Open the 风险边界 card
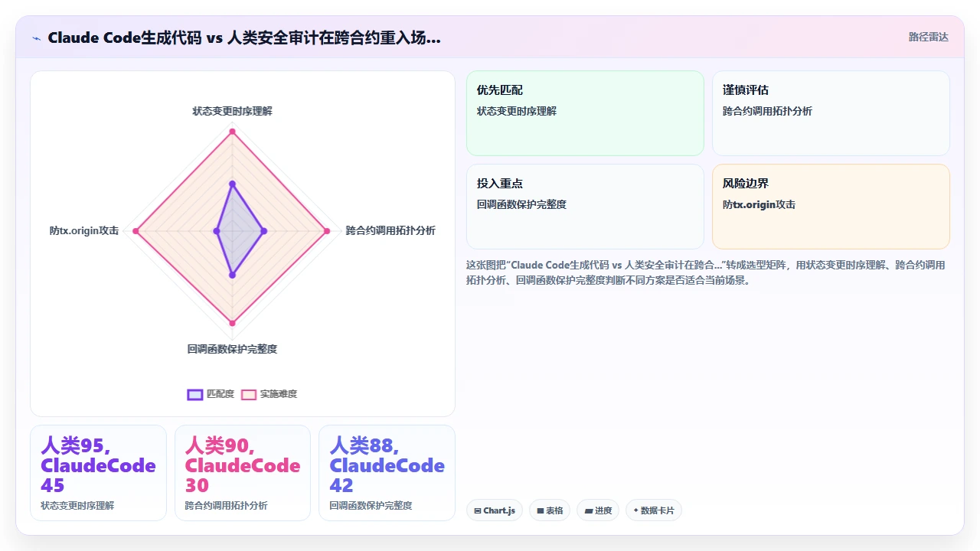 [831, 207]
